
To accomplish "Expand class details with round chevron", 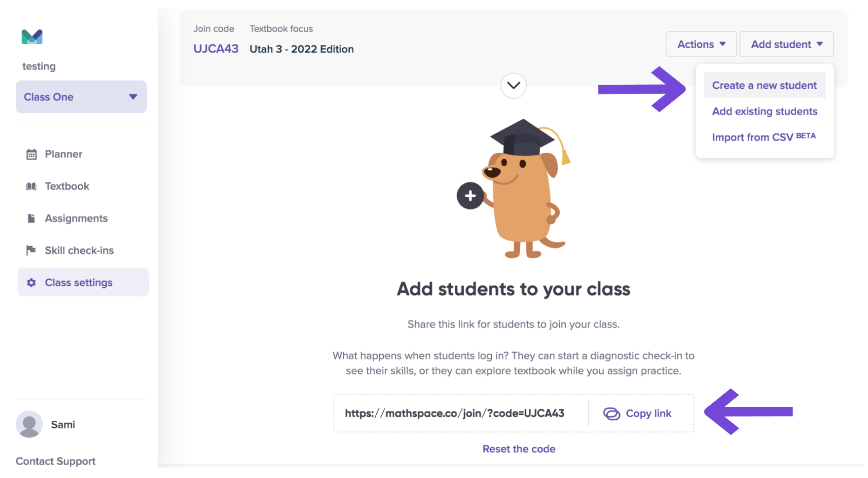I will (513, 86).
